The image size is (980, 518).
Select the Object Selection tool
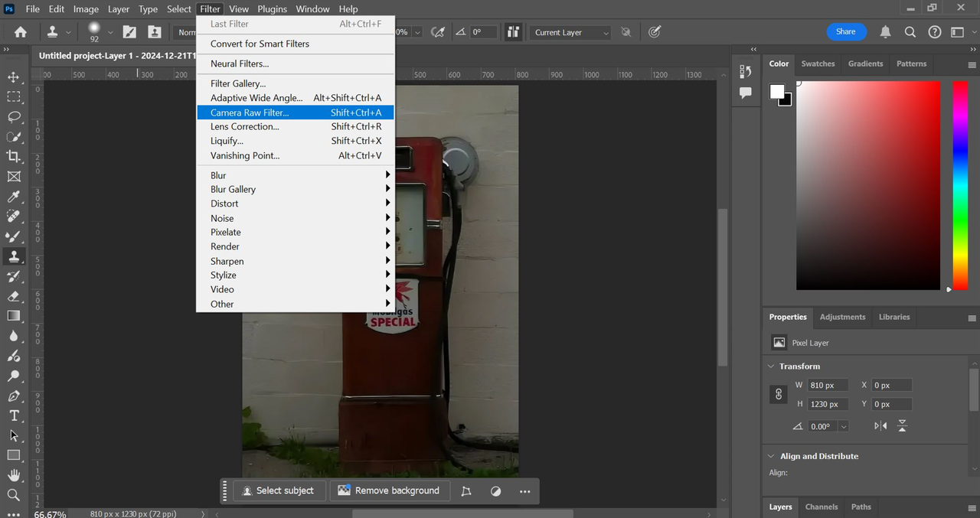(x=14, y=137)
